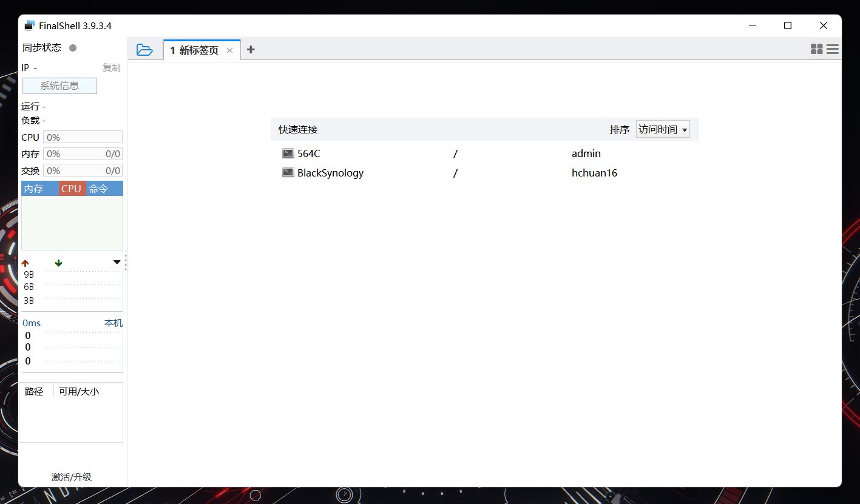Click the 路径 column header
The width and height of the screenshot is (860, 504).
(35, 391)
